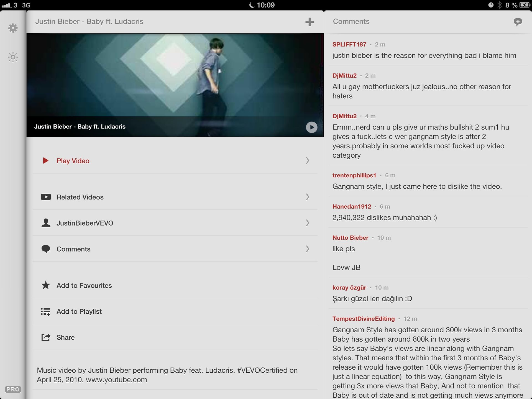This screenshot has height=399, width=532.
Task: Tap the Share arrow icon
Action: (x=46, y=337)
